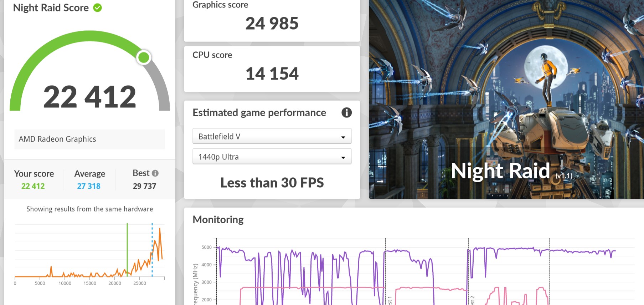Click the Best score value 29 737

(144, 186)
